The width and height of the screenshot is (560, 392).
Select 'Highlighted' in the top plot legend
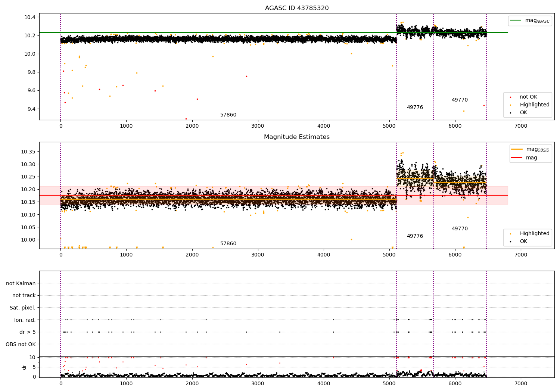pos(535,105)
